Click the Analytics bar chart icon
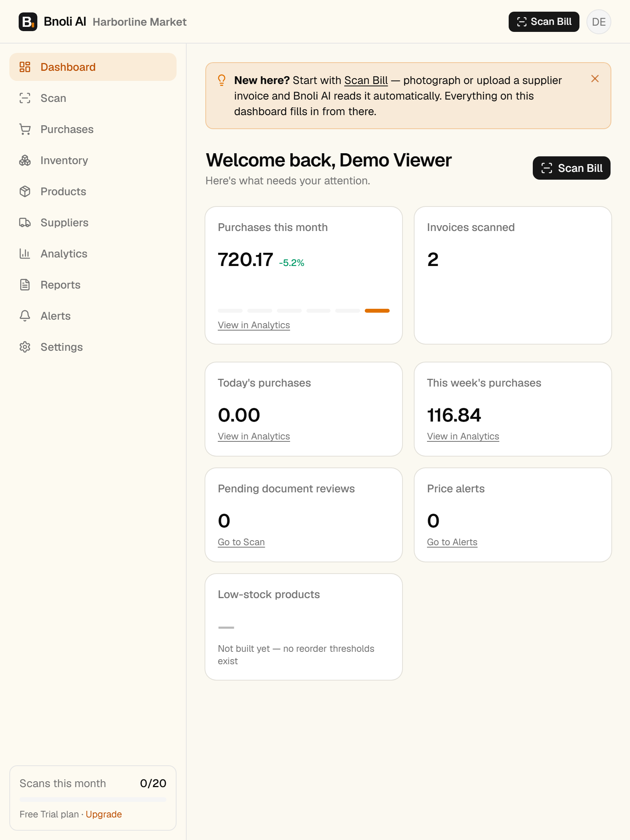The width and height of the screenshot is (630, 840). [25, 254]
